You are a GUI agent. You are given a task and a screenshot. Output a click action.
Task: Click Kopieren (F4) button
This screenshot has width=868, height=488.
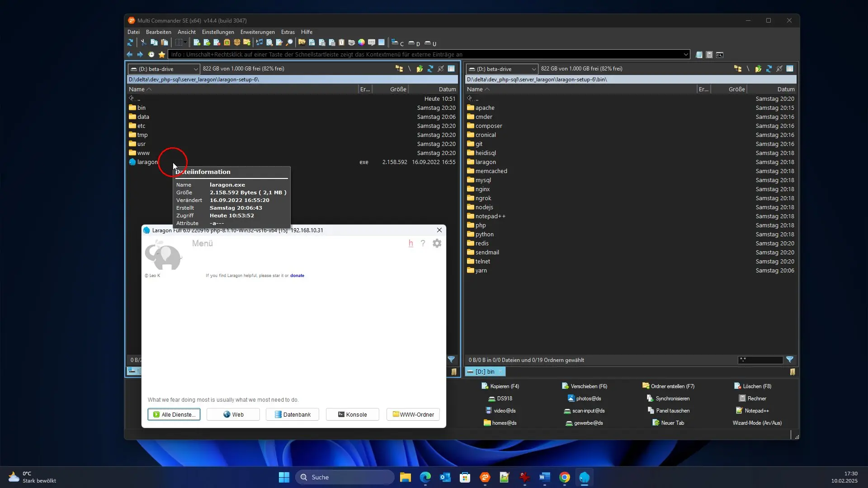[x=500, y=386]
